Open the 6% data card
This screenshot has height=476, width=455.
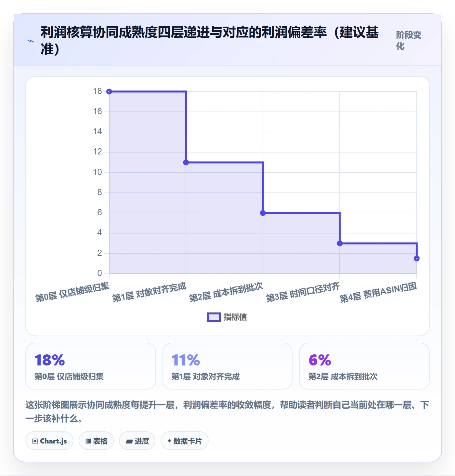tap(364, 366)
